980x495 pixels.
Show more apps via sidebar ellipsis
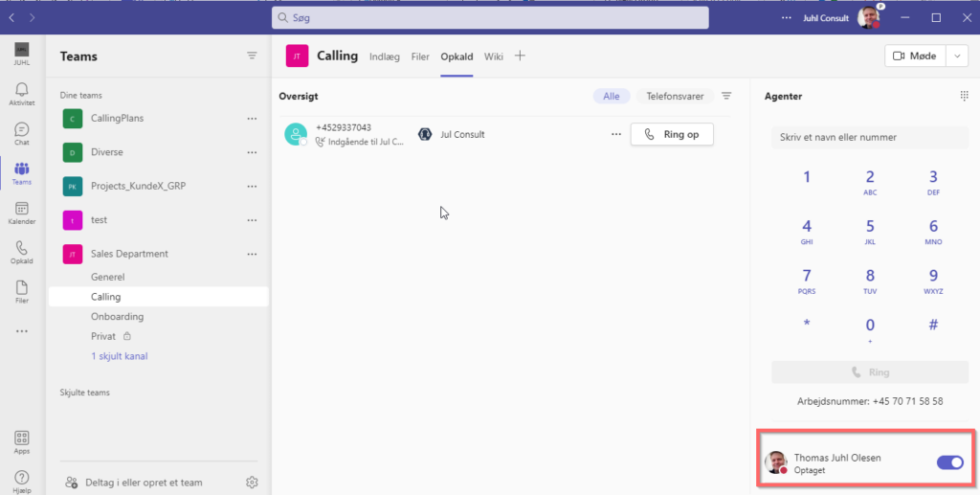click(x=22, y=331)
